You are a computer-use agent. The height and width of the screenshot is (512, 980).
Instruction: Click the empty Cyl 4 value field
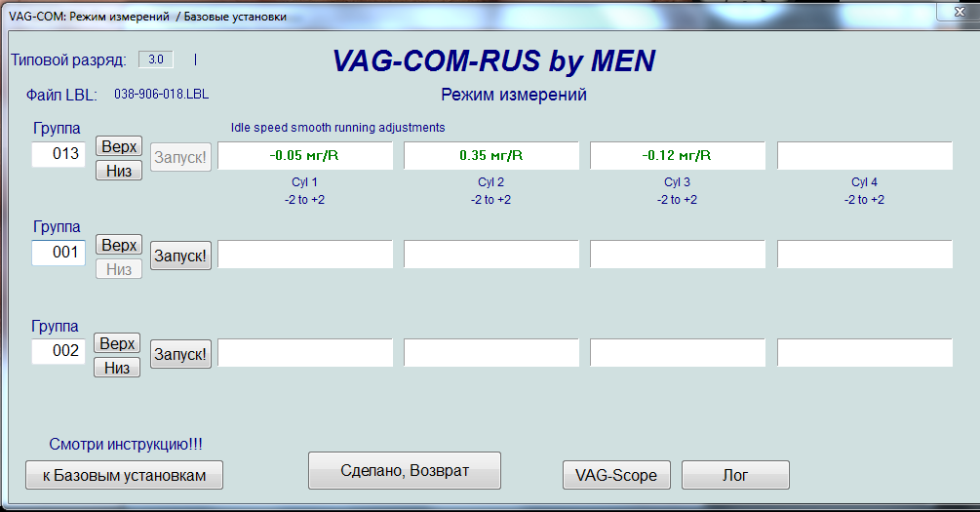[x=864, y=155]
